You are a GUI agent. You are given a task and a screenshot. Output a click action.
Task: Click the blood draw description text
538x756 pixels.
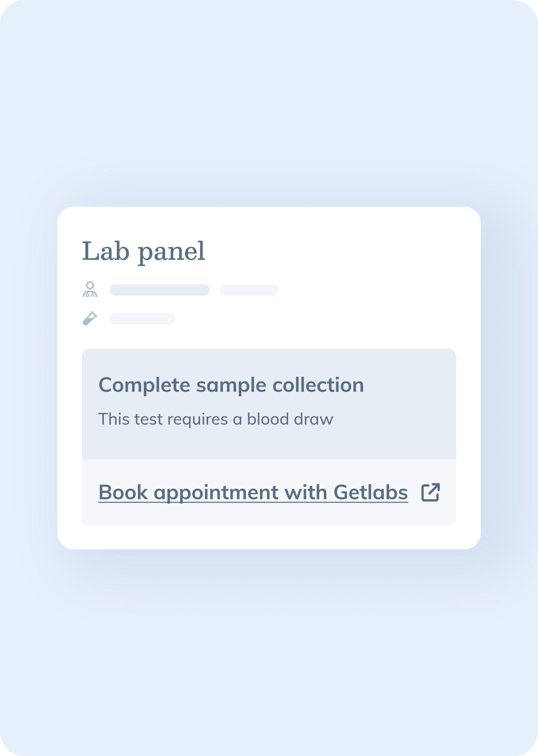click(216, 419)
